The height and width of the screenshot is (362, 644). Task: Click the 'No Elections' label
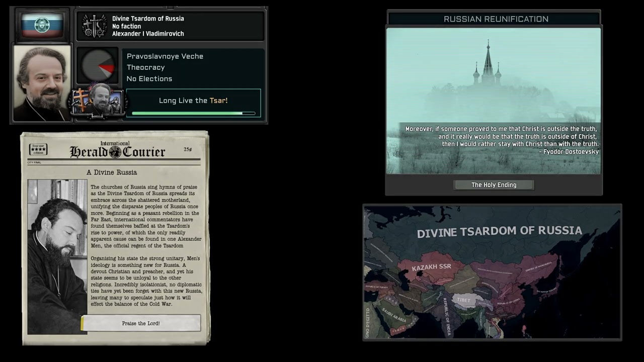(x=149, y=79)
